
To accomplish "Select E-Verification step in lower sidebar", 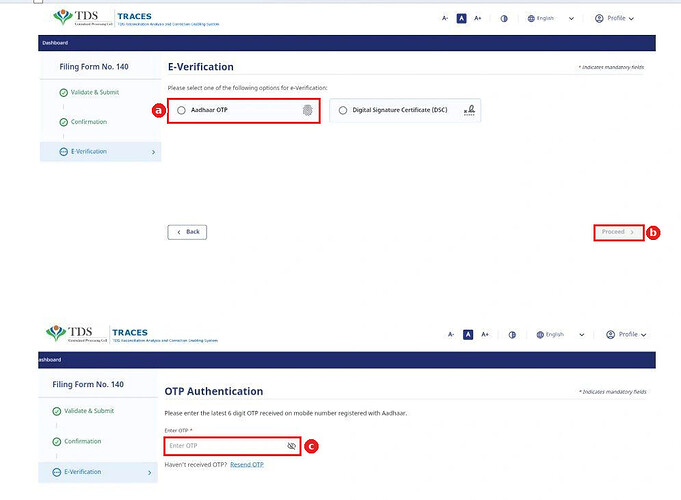I will tap(98, 472).
